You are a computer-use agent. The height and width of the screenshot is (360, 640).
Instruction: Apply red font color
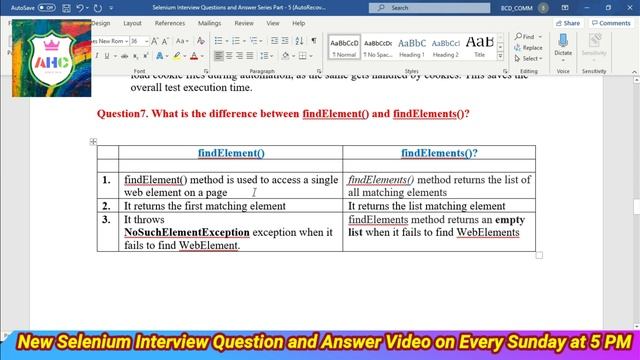point(194,56)
